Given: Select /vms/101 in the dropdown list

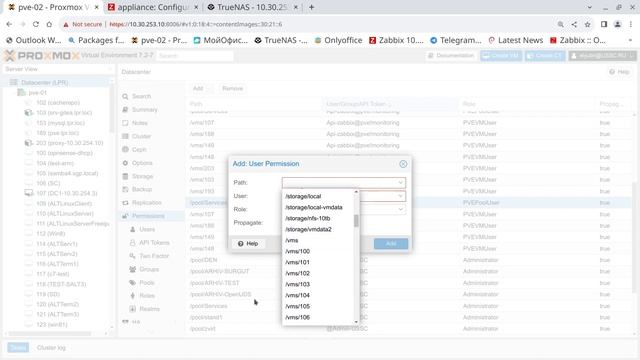Looking at the screenshot, I should [318, 262].
